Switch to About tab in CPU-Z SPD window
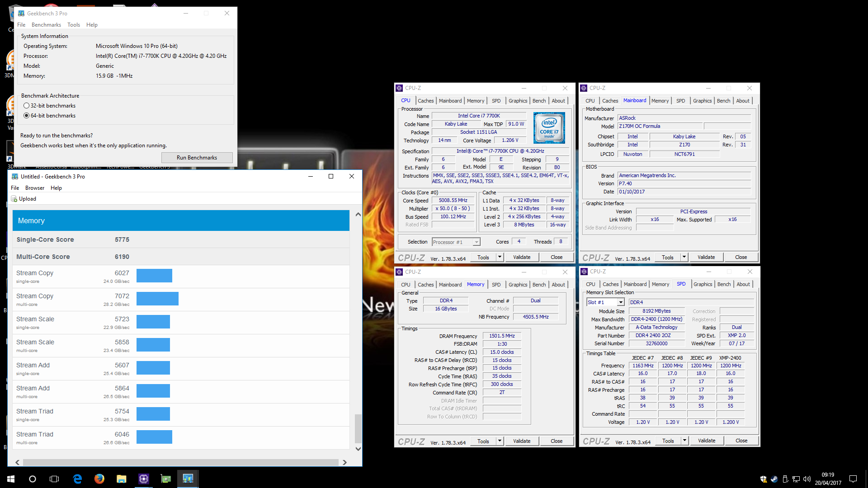The width and height of the screenshot is (868, 488). click(743, 284)
